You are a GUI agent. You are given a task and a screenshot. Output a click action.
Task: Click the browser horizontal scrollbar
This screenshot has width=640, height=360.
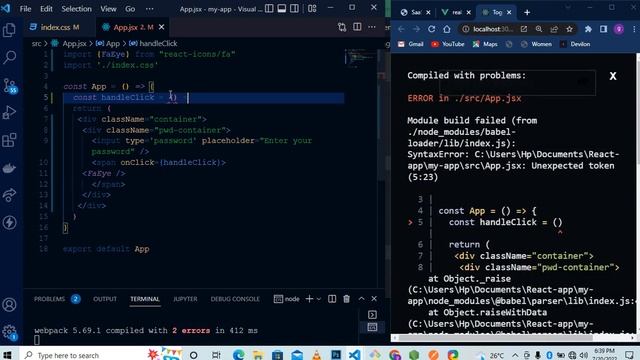pyautogui.click(x=496, y=338)
